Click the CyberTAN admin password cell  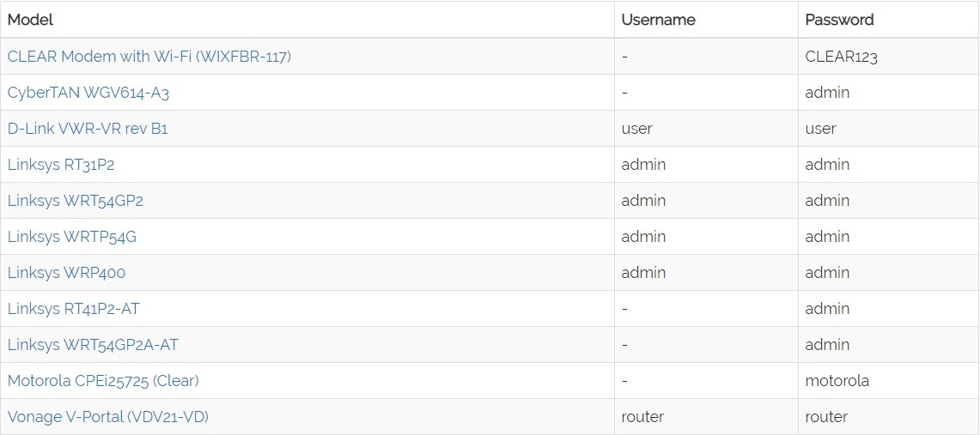(x=827, y=93)
